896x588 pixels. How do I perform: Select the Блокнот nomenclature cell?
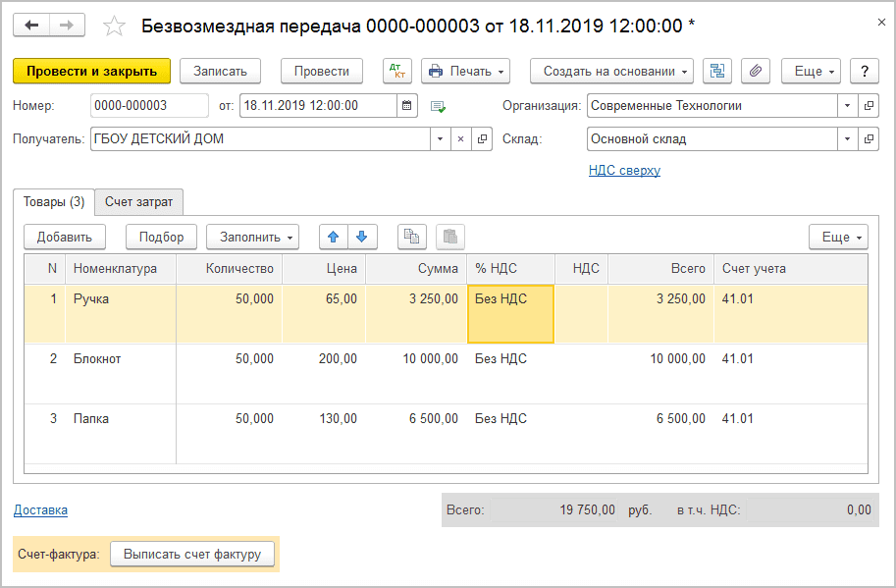click(121, 374)
